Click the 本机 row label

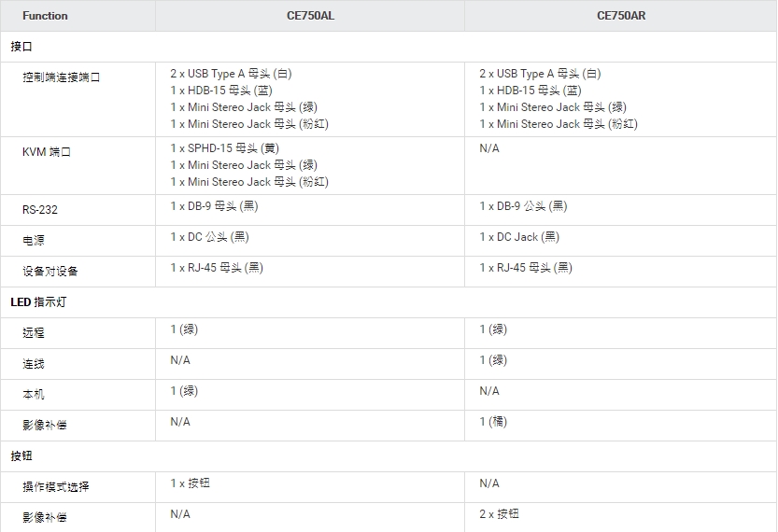tap(34, 395)
